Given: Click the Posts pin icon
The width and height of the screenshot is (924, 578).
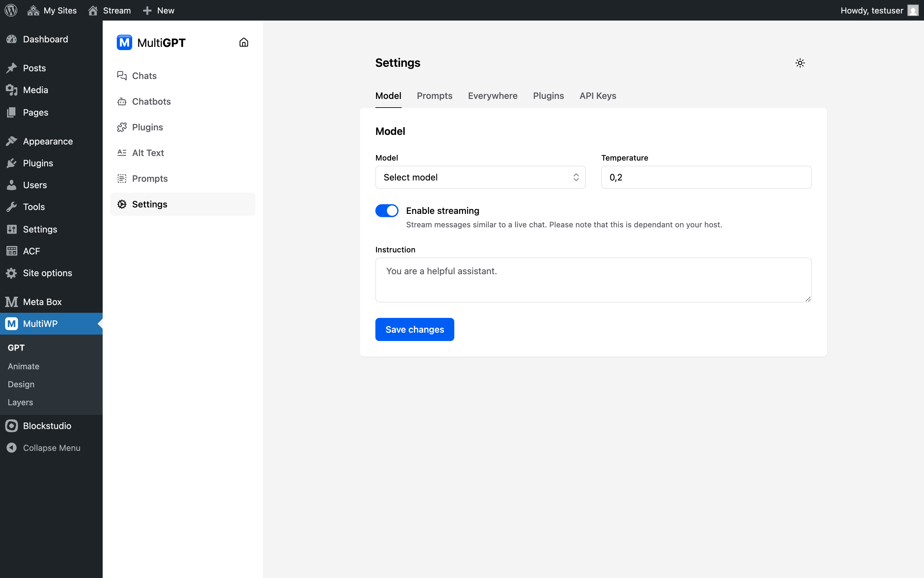Looking at the screenshot, I should [x=12, y=68].
